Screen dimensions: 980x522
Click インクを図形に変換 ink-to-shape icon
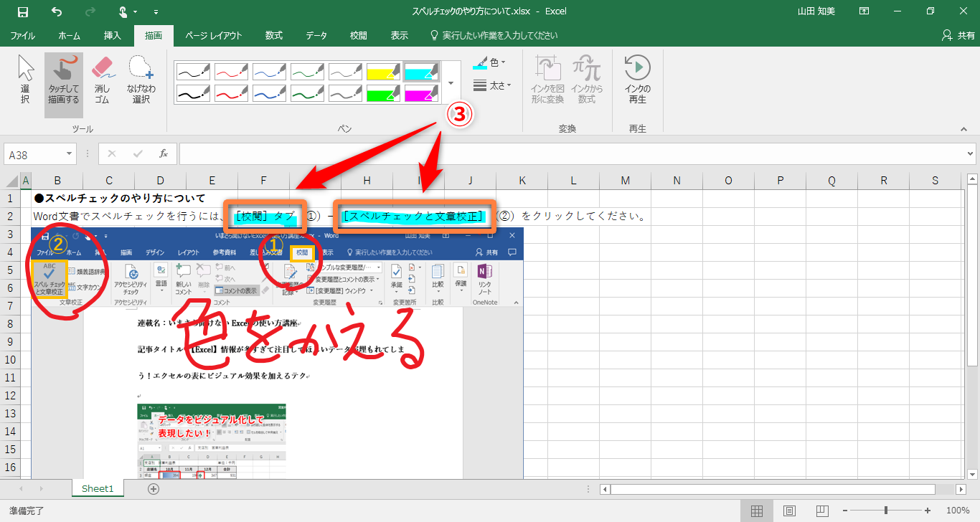(547, 80)
